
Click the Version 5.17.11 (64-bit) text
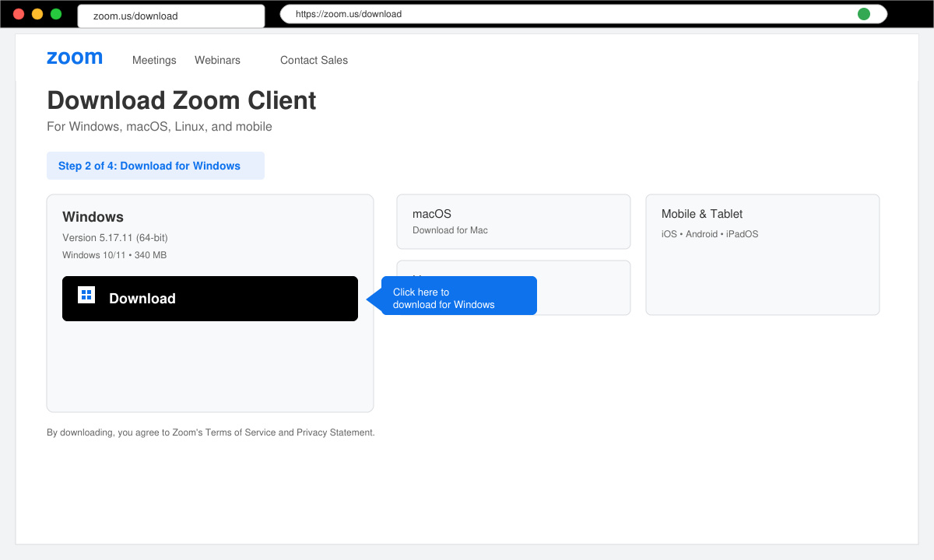pos(115,237)
